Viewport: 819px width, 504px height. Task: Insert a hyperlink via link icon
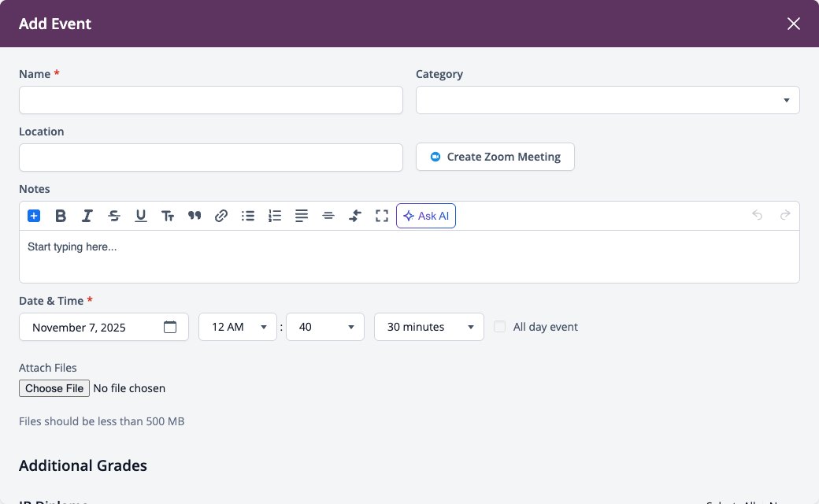click(x=221, y=216)
